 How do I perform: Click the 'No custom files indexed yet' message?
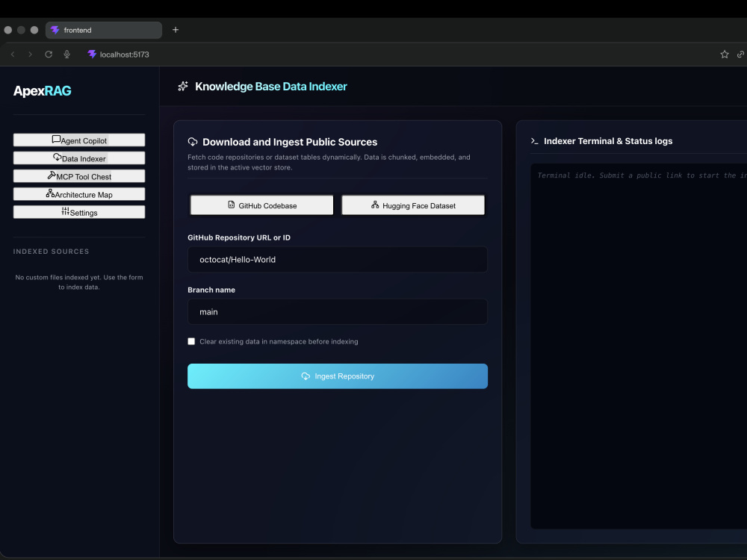tap(79, 282)
